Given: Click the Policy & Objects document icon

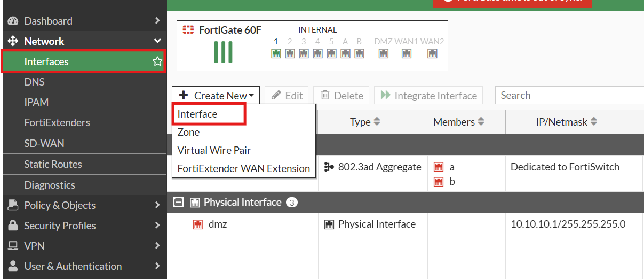Looking at the screenshot, I should click(13, 205).
